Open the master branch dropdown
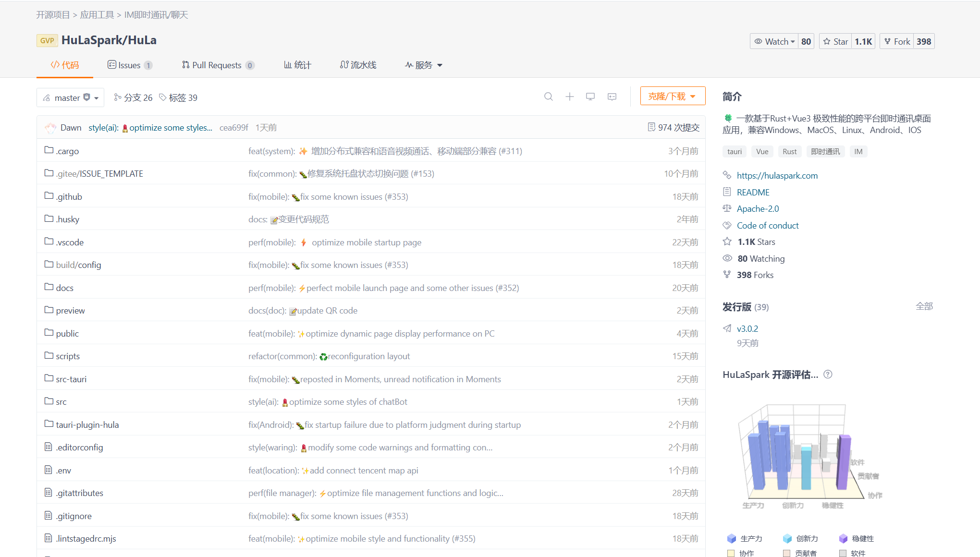Viewport: 980px width, 557px height. pos(71,97)
